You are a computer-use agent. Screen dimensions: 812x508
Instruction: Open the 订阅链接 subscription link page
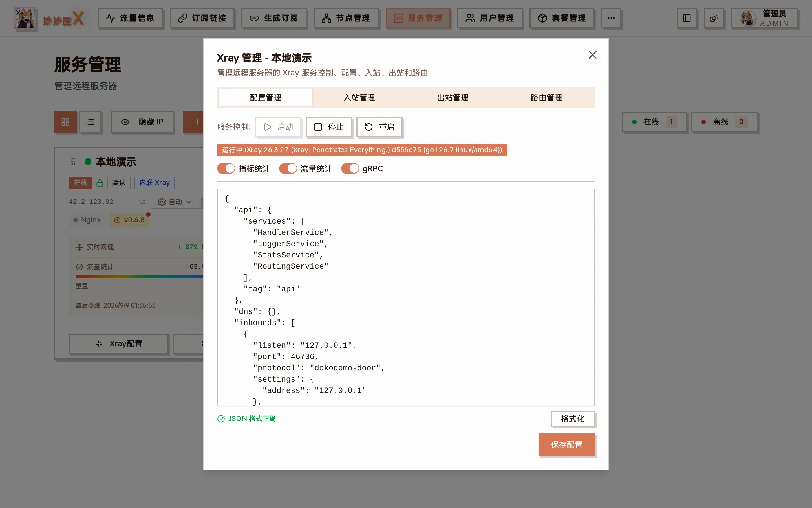tap(202, 18)
